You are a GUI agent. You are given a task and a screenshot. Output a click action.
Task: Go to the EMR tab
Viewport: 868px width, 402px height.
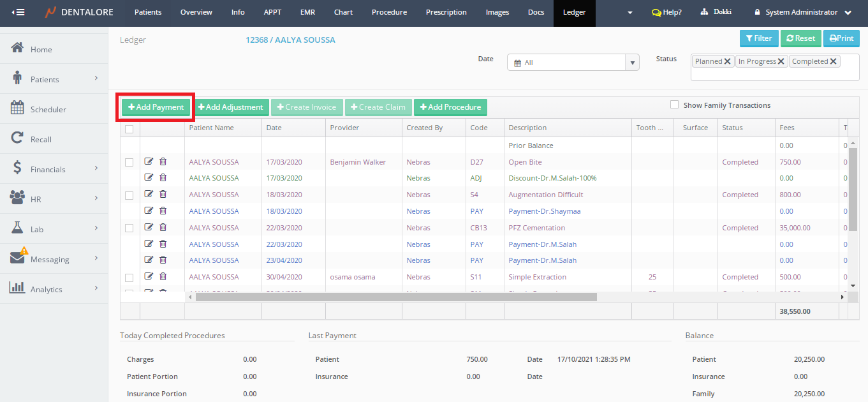coord(307,12)
